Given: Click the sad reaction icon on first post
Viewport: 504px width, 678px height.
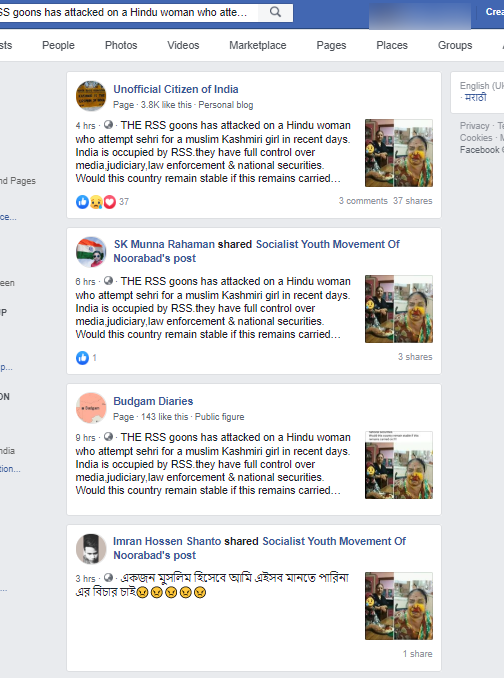Looking at the screenshot, I should (96, 201).
